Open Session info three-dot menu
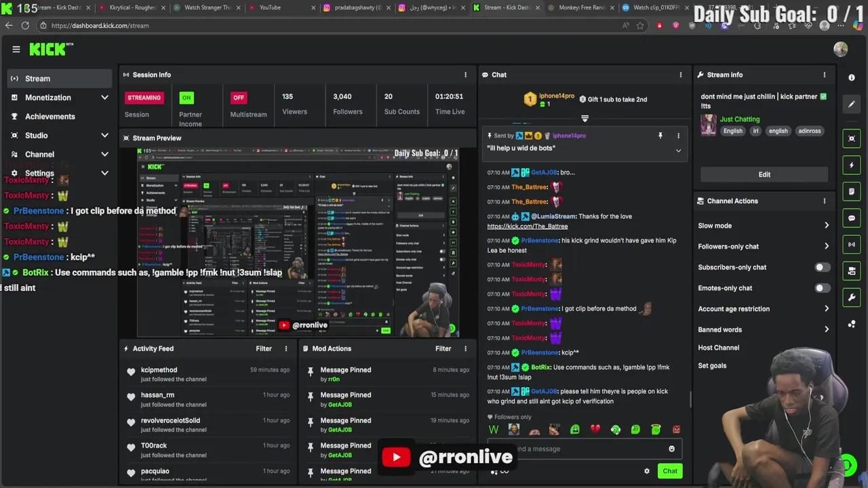868x488 pixels. tap(465, 75)
